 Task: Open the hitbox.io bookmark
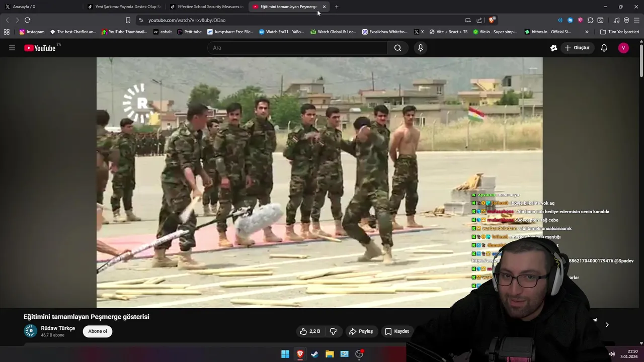point(547,32)
